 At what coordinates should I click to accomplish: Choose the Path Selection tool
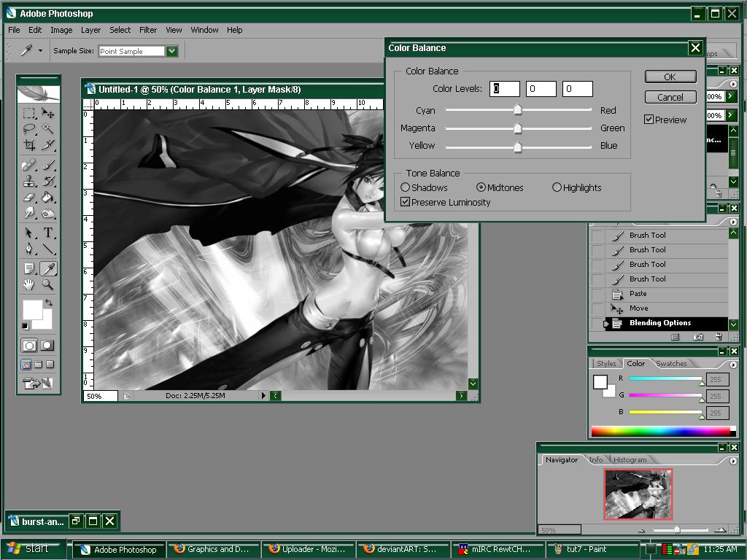point(29,233)
